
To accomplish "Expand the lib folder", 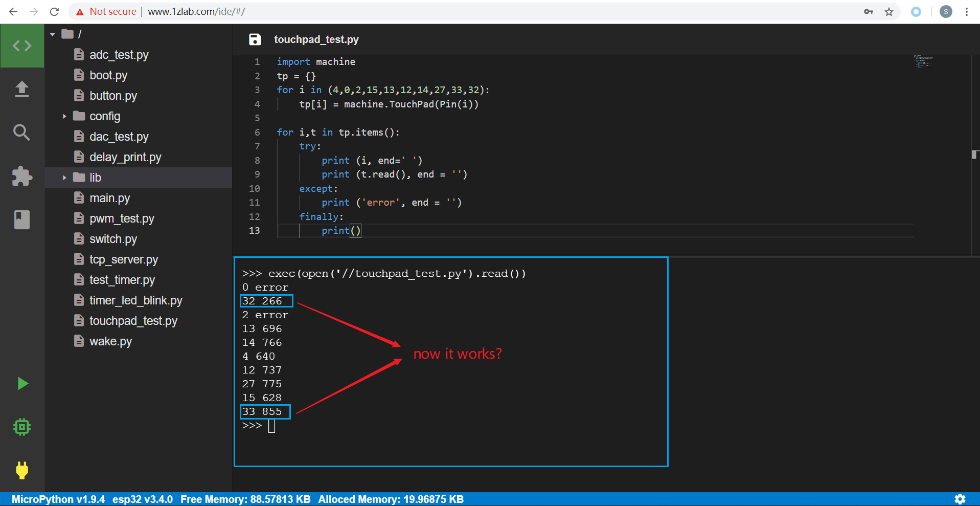I will [64, 178].
